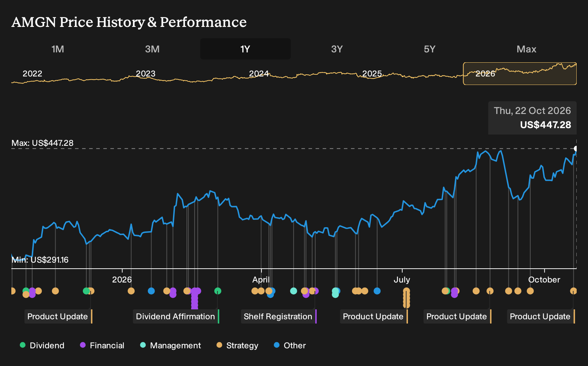Screen dimensions: 588x366
Task: Click the October axis label
Action: pos(544,280)
